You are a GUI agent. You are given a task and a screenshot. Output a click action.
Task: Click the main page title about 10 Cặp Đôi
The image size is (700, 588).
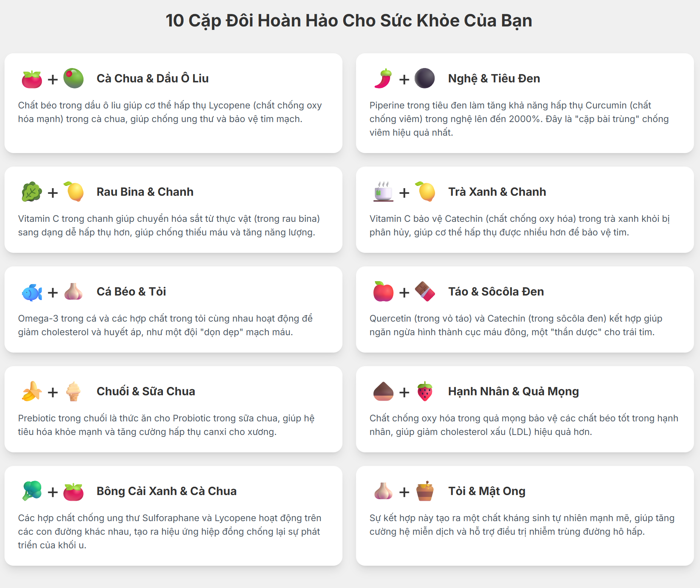(x=348, y=20)
